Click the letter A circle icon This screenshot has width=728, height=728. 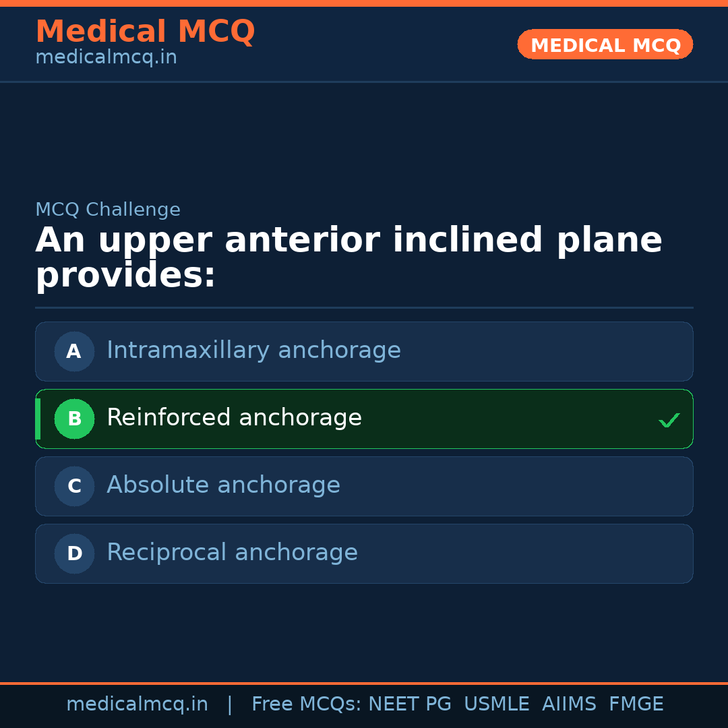point(74,351)
